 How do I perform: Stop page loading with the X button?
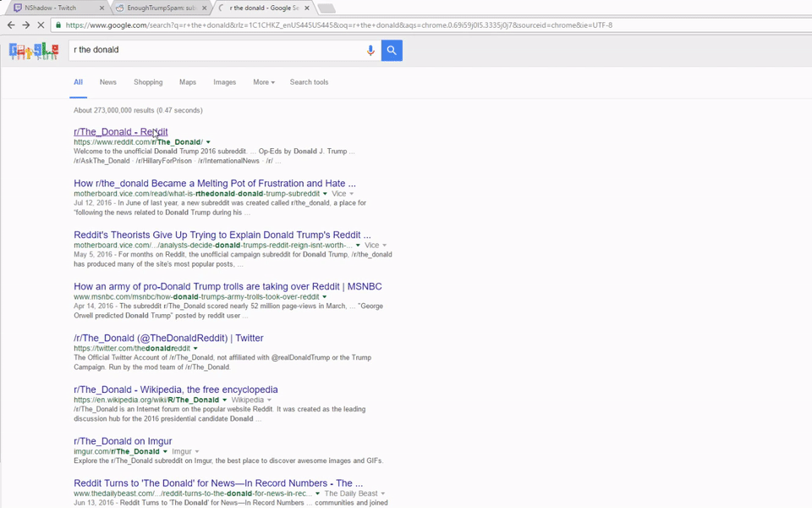tap(41, 25)
